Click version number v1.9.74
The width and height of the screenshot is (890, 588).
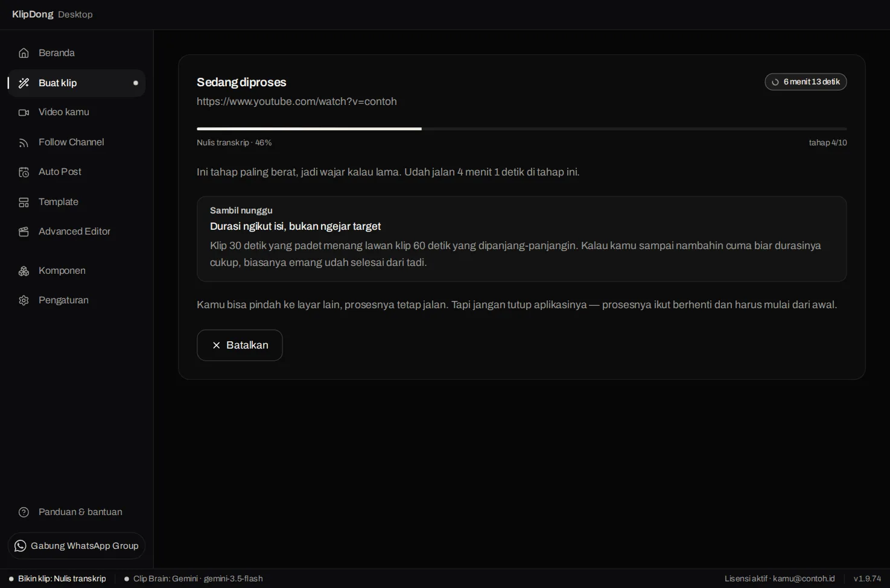(x=867, y=579)
